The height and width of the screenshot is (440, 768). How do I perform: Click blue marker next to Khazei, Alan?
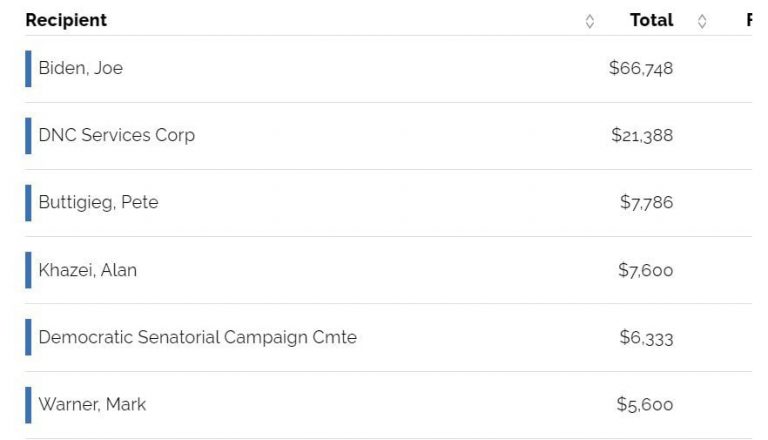[28, 270]
